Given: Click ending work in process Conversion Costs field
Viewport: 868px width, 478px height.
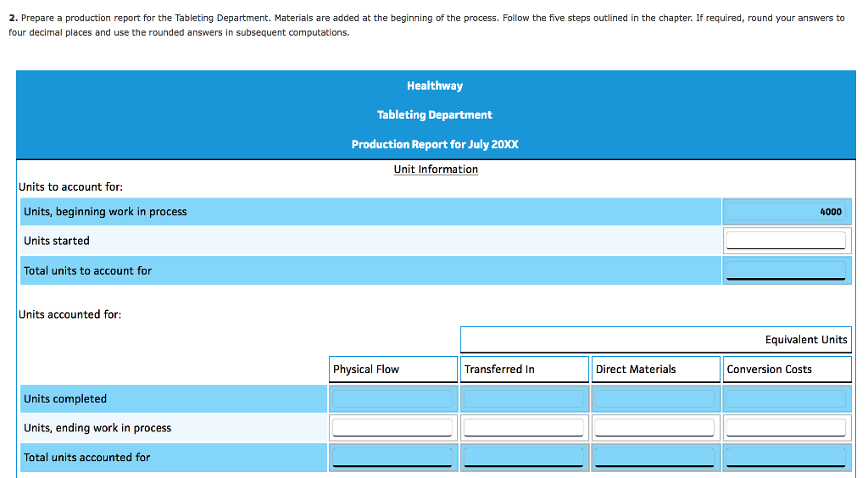Looking at the screenshot, I should pyautogui.click(x=786, y=428).
